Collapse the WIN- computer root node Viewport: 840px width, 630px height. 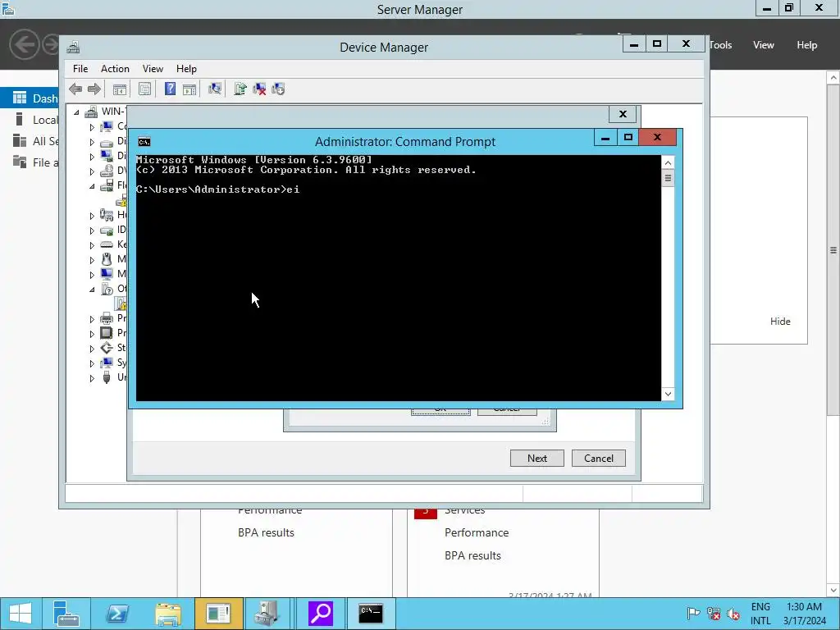76,112
